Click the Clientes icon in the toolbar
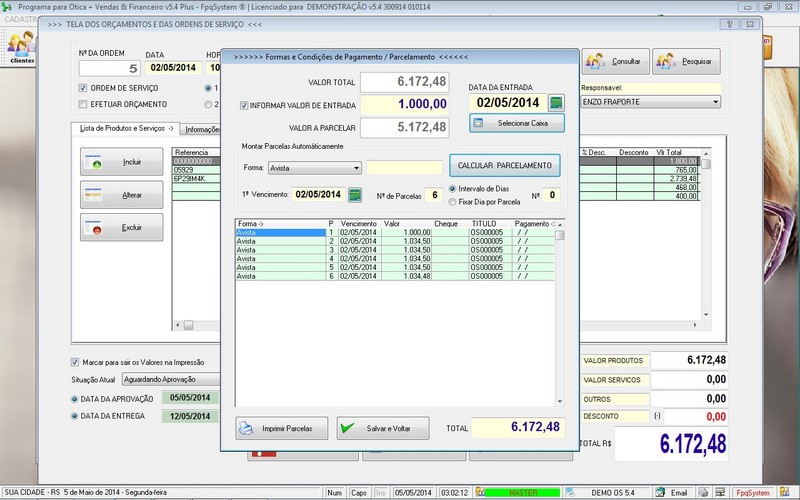This screenshot has height=500, width=800. (21, 46)
